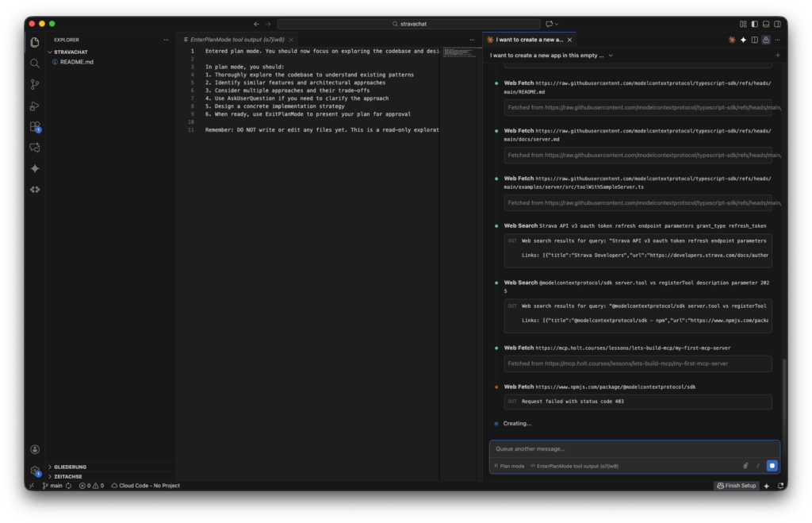
Task: Open the Explorer files icon
Action: pyautogui.click(x=35, y=42)
